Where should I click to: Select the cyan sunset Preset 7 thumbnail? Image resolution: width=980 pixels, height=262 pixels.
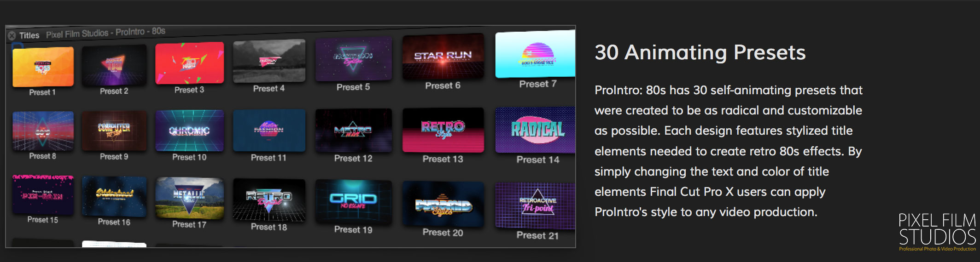(x=535, y=54)
